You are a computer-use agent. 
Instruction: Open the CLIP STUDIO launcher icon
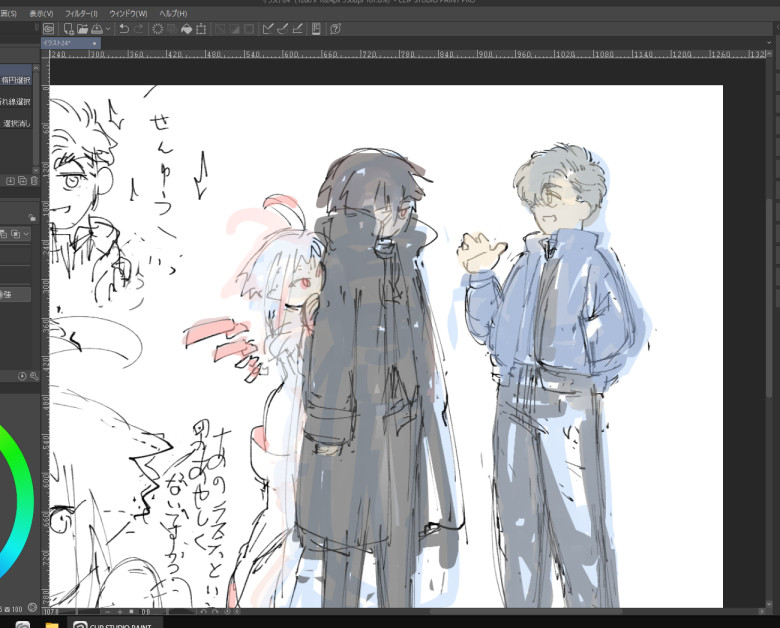[48, 29]
